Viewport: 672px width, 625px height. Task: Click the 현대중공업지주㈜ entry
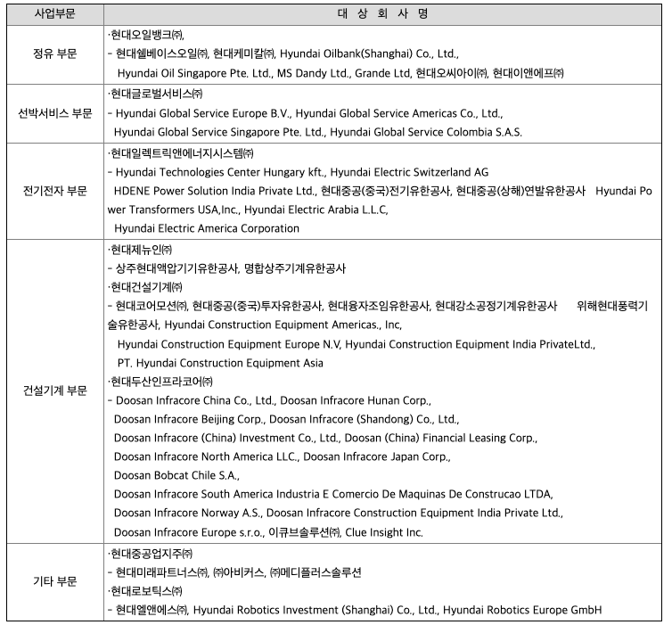152,555
